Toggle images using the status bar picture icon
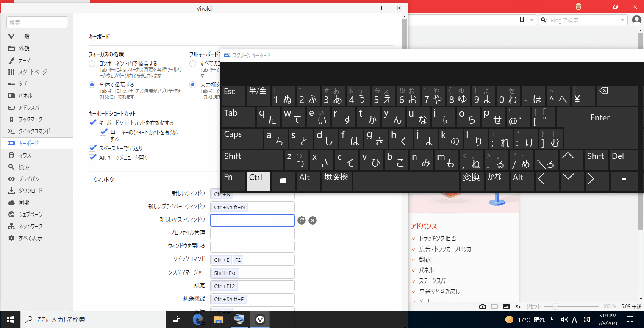Screen dimensions: 644x328 (x=506, y=306)
